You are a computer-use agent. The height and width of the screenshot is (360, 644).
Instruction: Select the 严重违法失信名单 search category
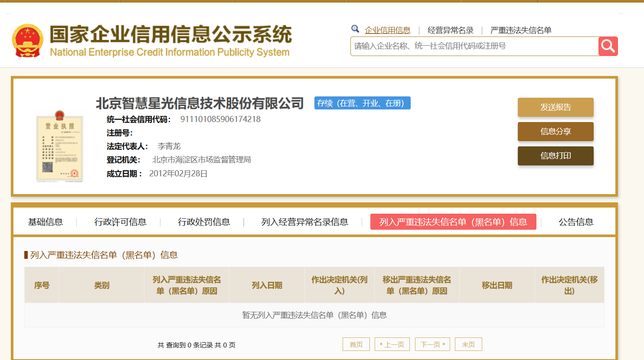pyautogui.click(x=520, y=30)
